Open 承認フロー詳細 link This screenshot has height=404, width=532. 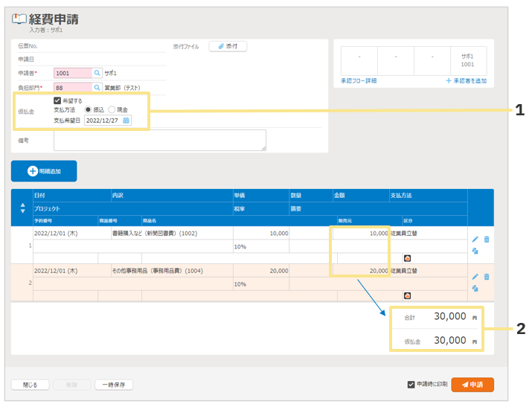coord(359,80)
